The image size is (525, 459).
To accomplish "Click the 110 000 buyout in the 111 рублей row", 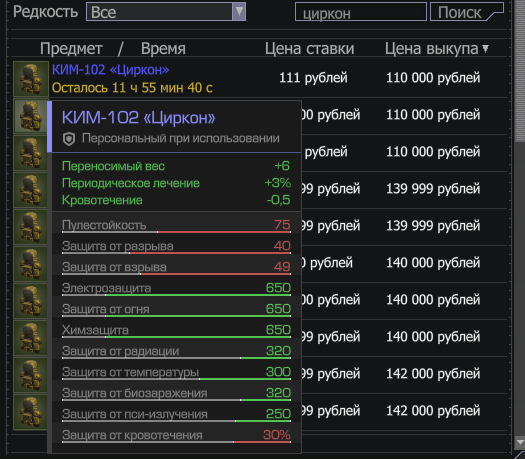I will point(433,78).
